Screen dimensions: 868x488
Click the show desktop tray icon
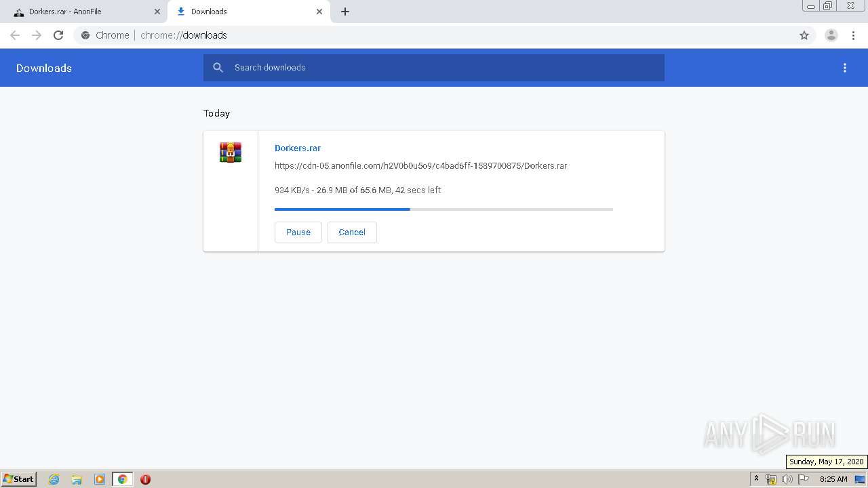pos(860,479)
